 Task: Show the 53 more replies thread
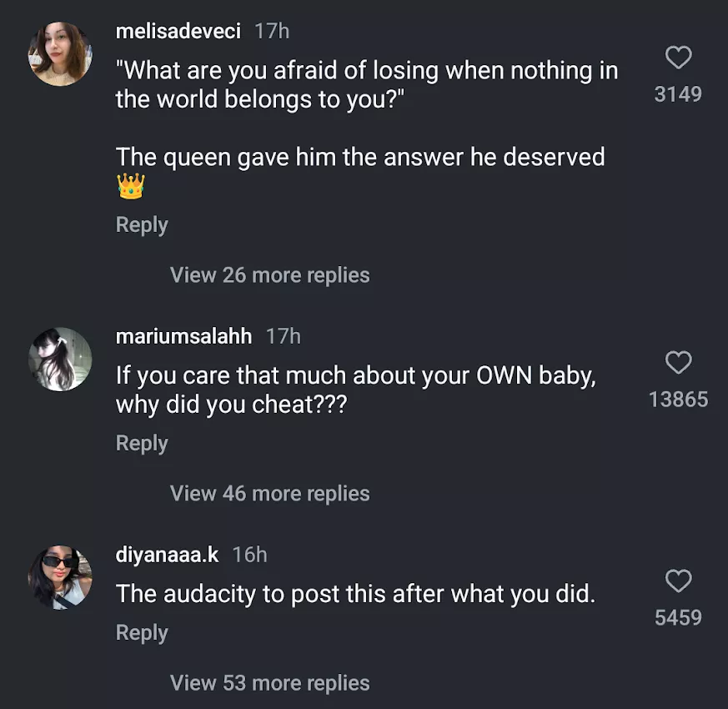coord(269,683)
